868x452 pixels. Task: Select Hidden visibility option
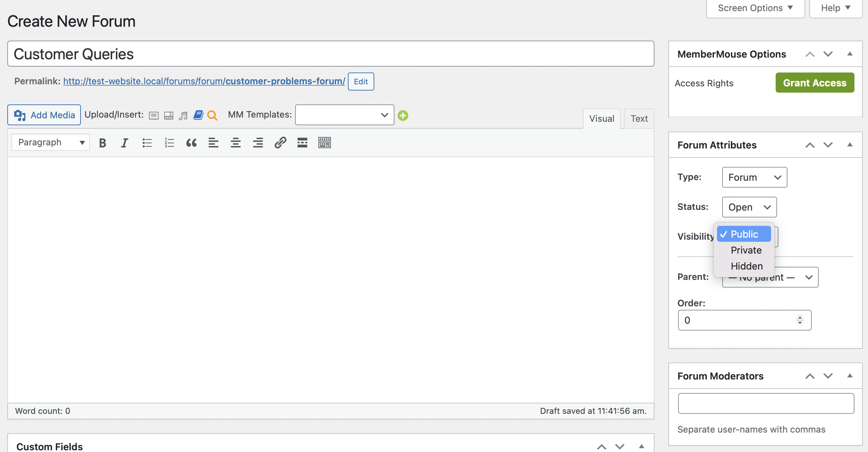pyautogui.click(x=746, y=266)
